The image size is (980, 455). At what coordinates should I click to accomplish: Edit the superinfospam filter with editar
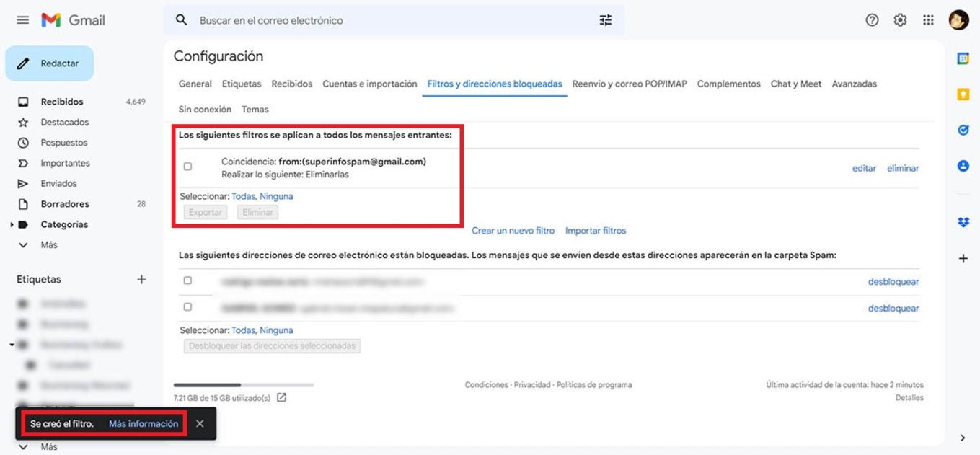pos(863,167)
